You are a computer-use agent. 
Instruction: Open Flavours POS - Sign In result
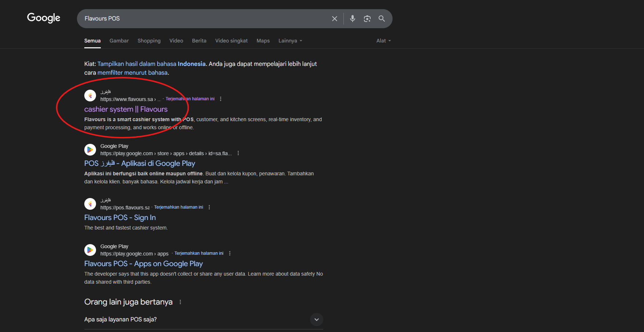tap(120, 217)
